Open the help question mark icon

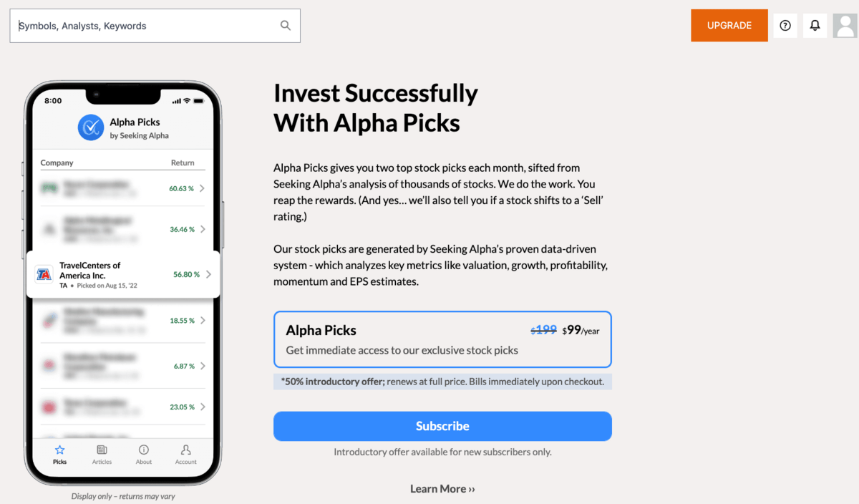point(785,26)
